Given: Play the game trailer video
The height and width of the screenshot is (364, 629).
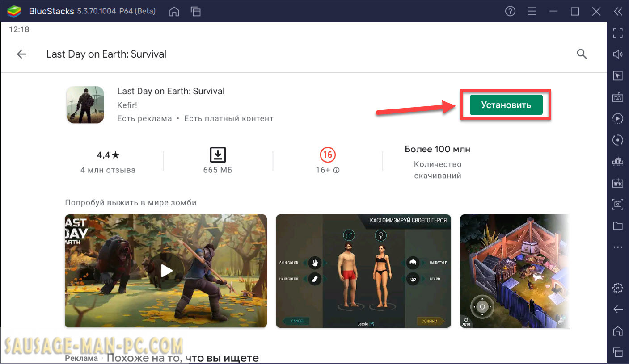Looking at the screenshot, I should (x=166, y=271).
